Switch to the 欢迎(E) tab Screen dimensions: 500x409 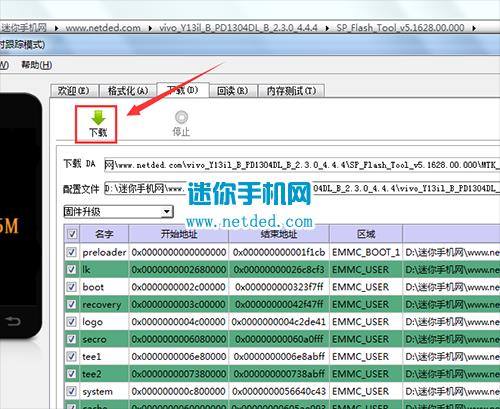click(74, 91)
